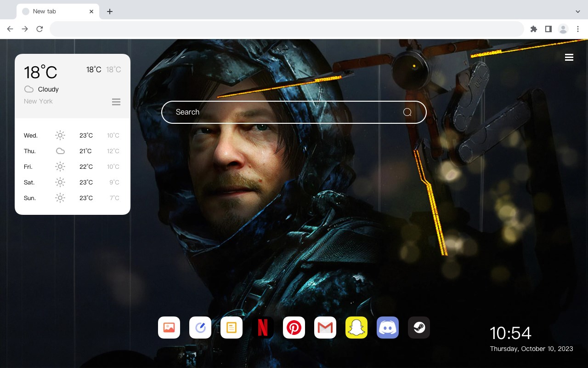Screen dimensions: 588x368
Task: Focus the browser address bar
Action: tap(287, 29)
